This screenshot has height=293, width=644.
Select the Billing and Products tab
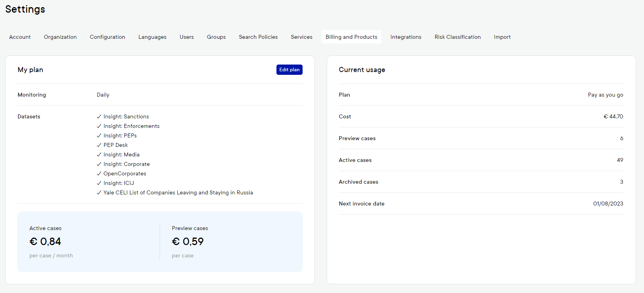[351, 37]
